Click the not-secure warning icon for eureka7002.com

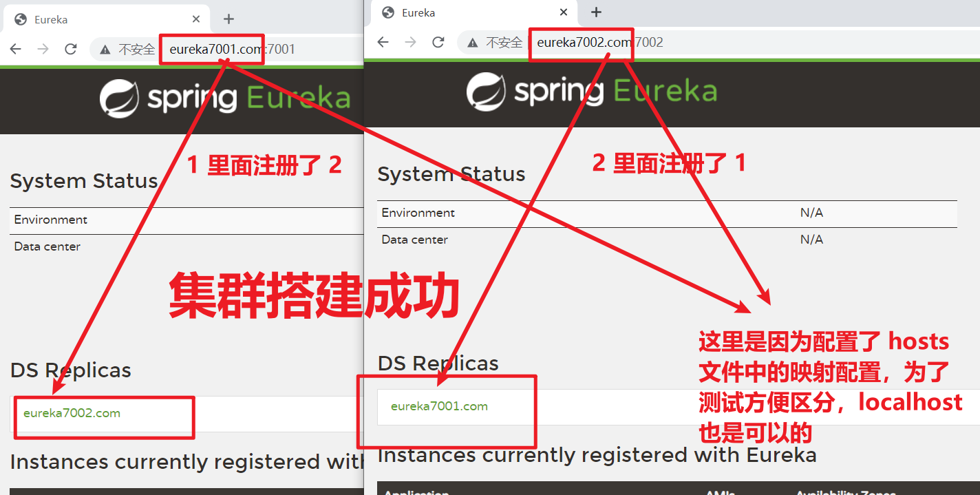pyautogui.click(x=472, y=43)
